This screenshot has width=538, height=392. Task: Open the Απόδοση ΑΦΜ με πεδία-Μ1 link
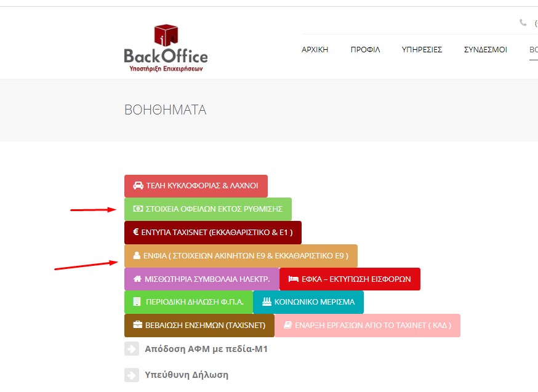click(206, 349)
